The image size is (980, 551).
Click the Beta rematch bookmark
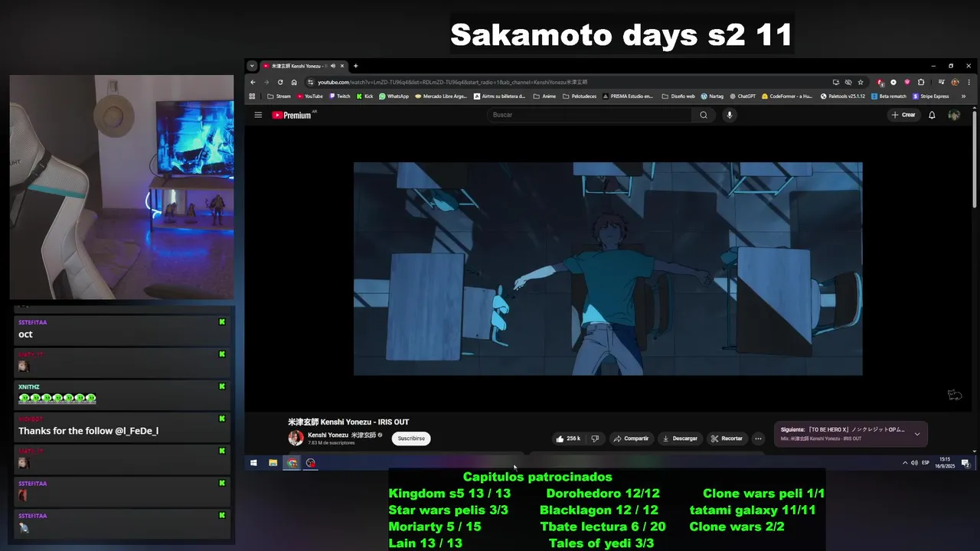tap(888, 96)
